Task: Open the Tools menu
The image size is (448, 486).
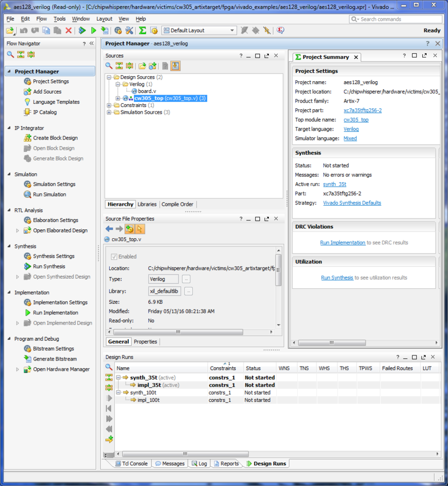Action: tap(59, 19)
